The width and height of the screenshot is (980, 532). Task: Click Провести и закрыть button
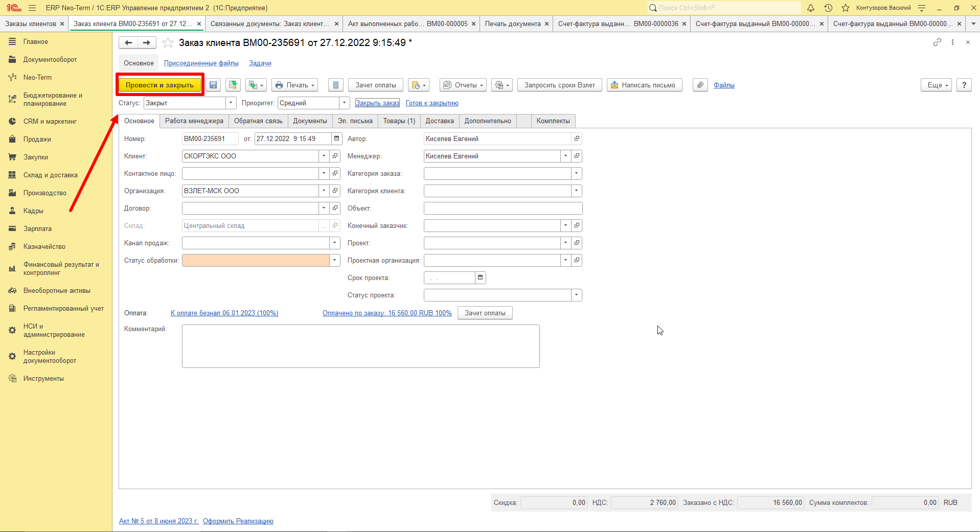160,85
